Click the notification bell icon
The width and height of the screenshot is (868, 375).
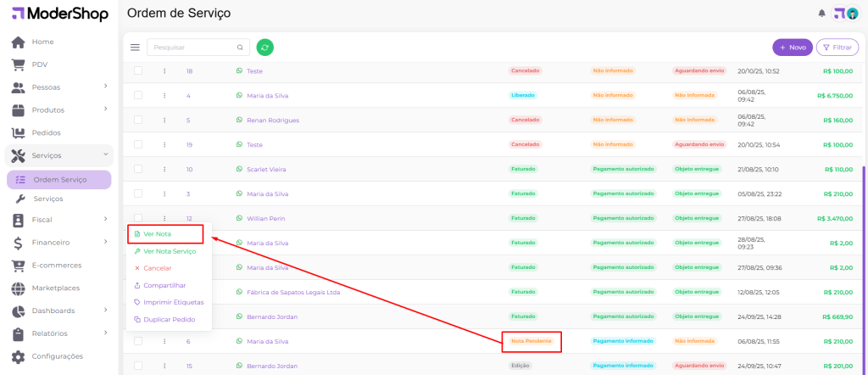[821, 13]
